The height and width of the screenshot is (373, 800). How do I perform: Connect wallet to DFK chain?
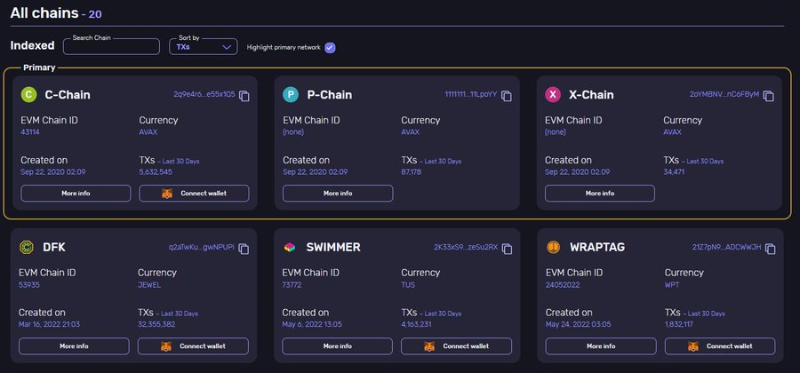[193, 346]
